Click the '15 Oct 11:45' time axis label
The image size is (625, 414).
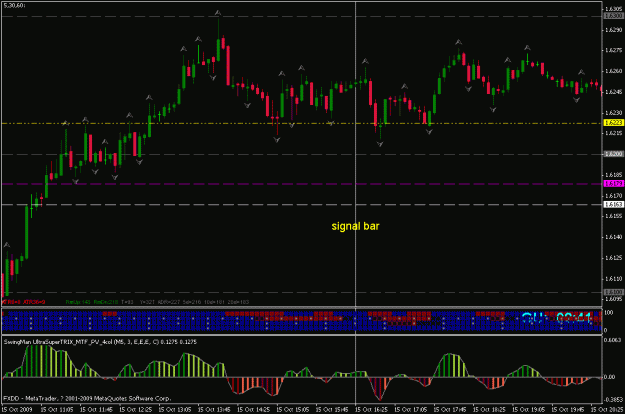(96, 410)
